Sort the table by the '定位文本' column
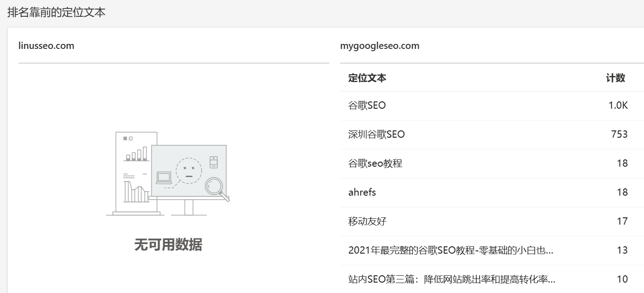644x293 pixels. pyautogui.click(x=367, y=77)
